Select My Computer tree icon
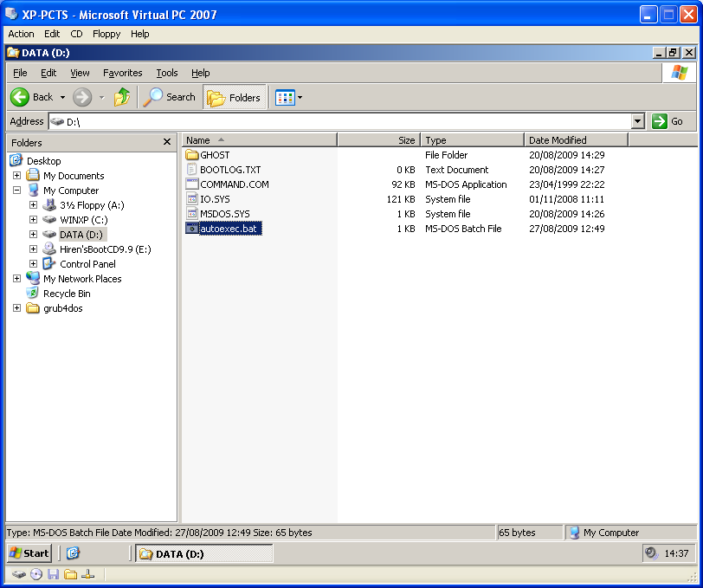 33,190
